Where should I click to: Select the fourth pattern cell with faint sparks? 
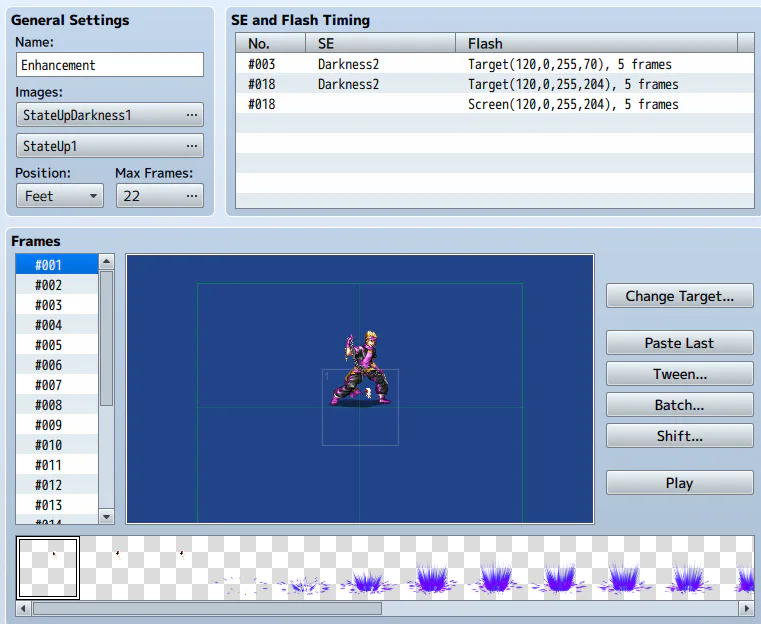240,568
